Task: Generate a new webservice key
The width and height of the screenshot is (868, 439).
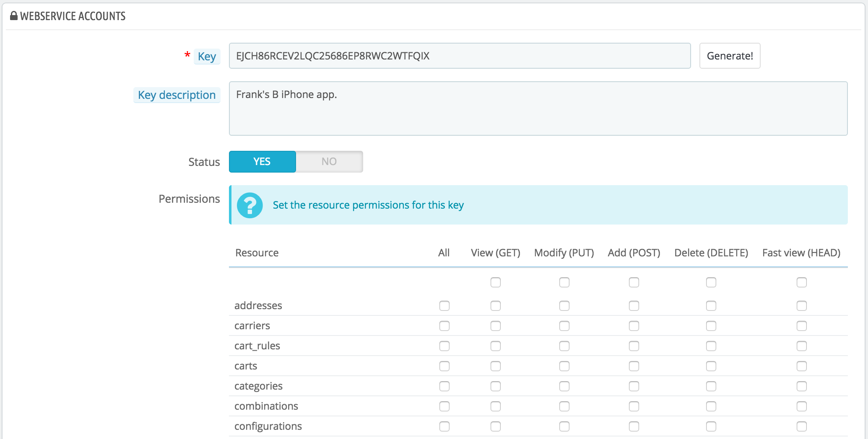Action: (730, 56)
